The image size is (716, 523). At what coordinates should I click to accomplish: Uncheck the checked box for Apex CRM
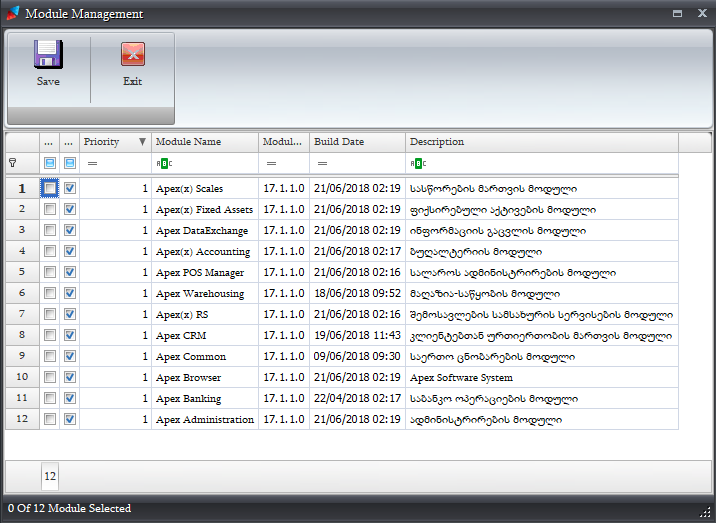click(x=70, y=335)
